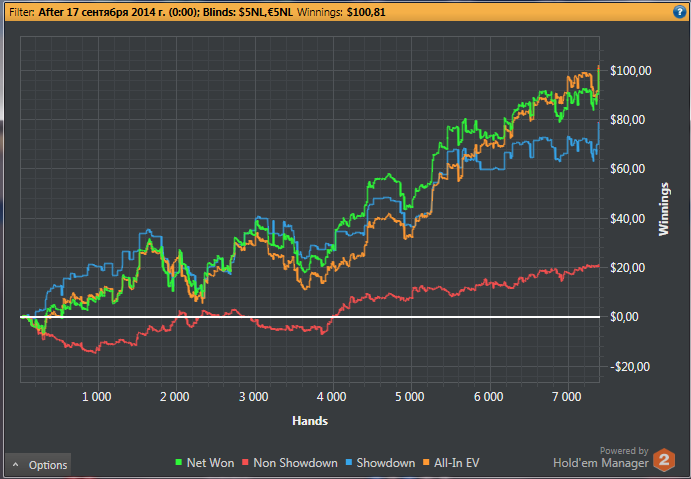Toggle the Non Showdown red legend swatch

click(245, 463)
